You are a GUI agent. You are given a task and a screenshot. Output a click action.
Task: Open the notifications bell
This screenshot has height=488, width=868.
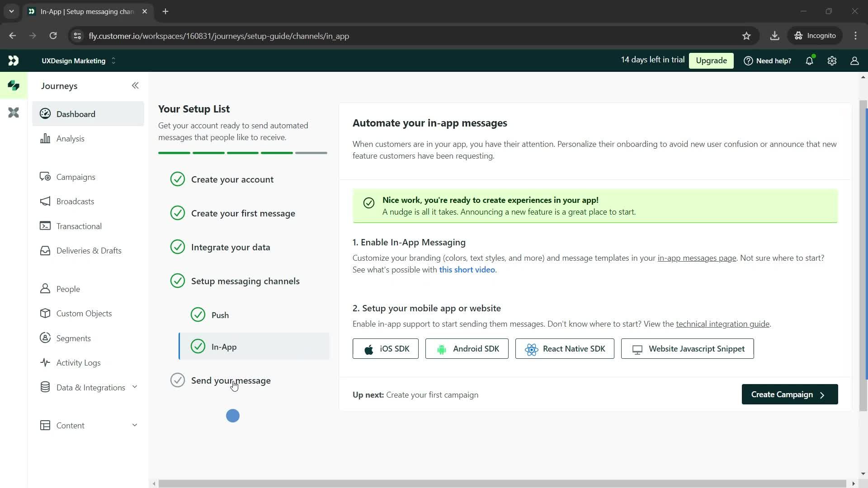tap(810, 61)
